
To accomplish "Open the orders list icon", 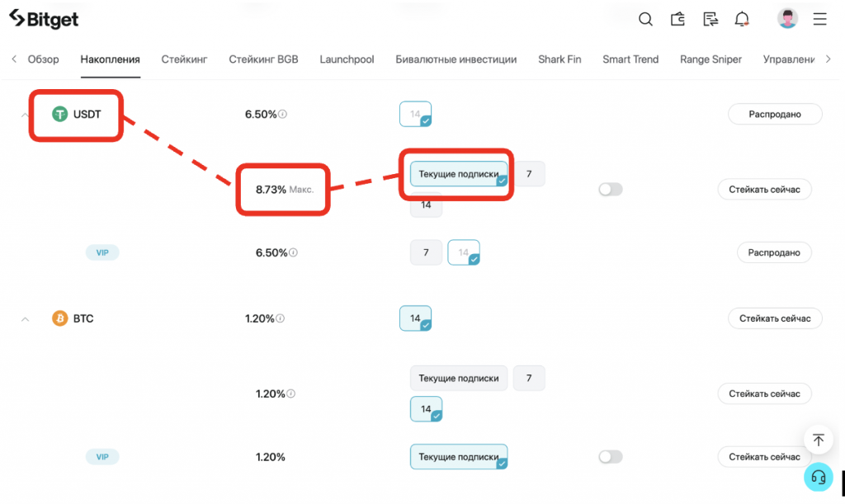I will (x=710, y=19).
